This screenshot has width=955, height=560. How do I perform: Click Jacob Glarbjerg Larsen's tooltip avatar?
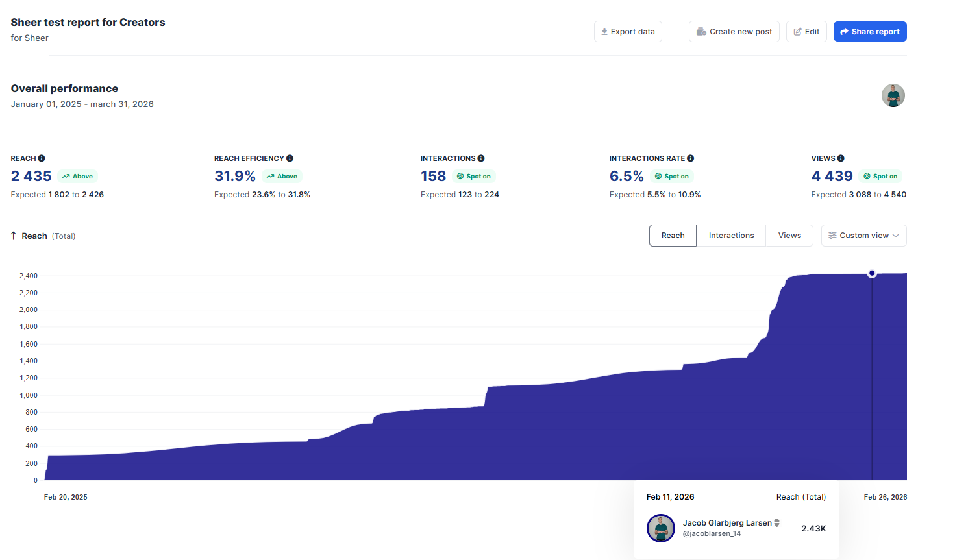(661, 528)
